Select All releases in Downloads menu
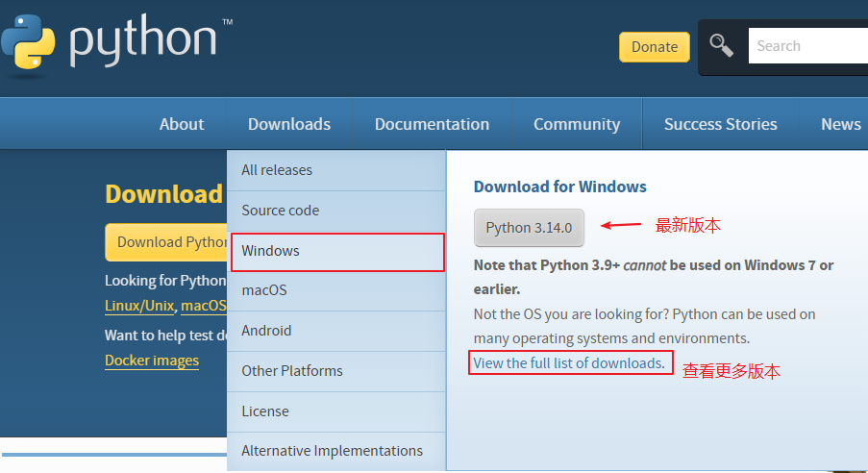Image resolution: width=868 pixels, height=473 pixels. 336,170
